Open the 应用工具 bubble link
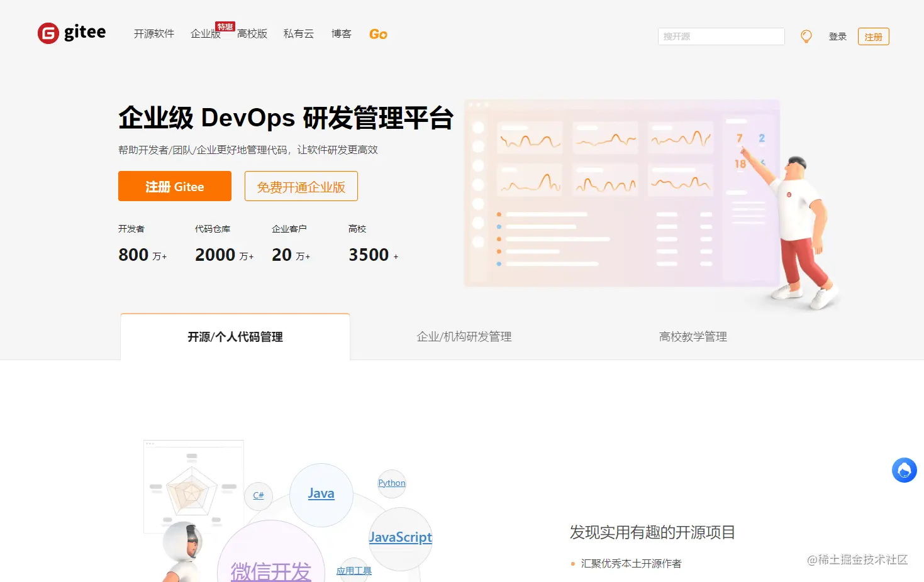The width and height of the screenshot is (924, 582). (x=354, y=571)
